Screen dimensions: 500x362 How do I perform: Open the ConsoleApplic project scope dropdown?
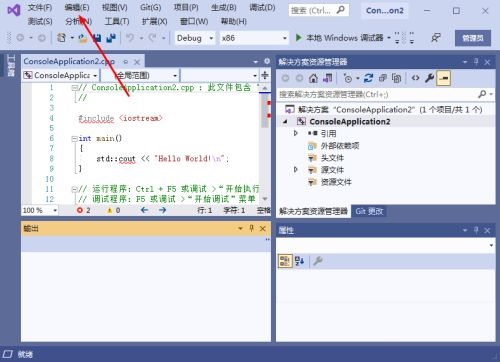[60, 76]
